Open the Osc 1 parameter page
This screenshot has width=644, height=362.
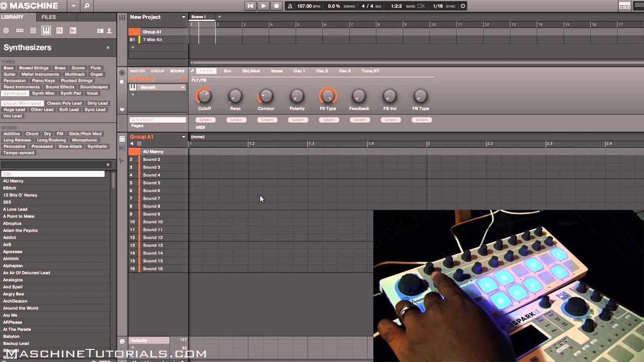299,71
